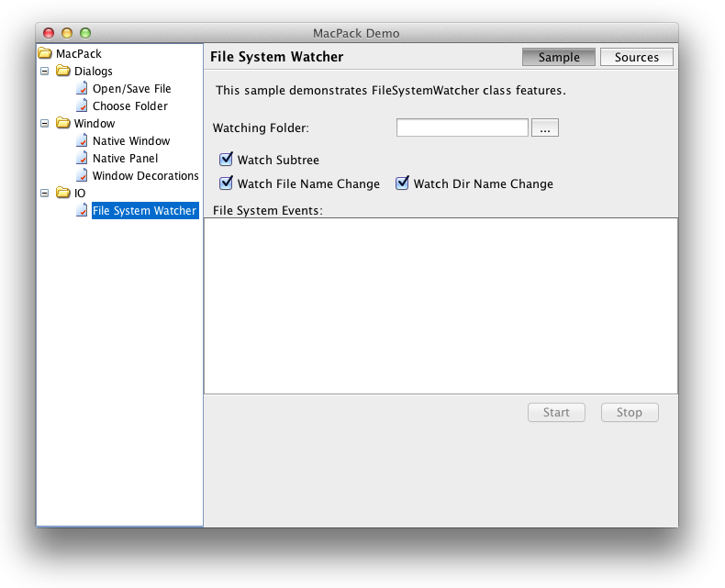Open folder browser with the ... button

(x=545, y=128)
